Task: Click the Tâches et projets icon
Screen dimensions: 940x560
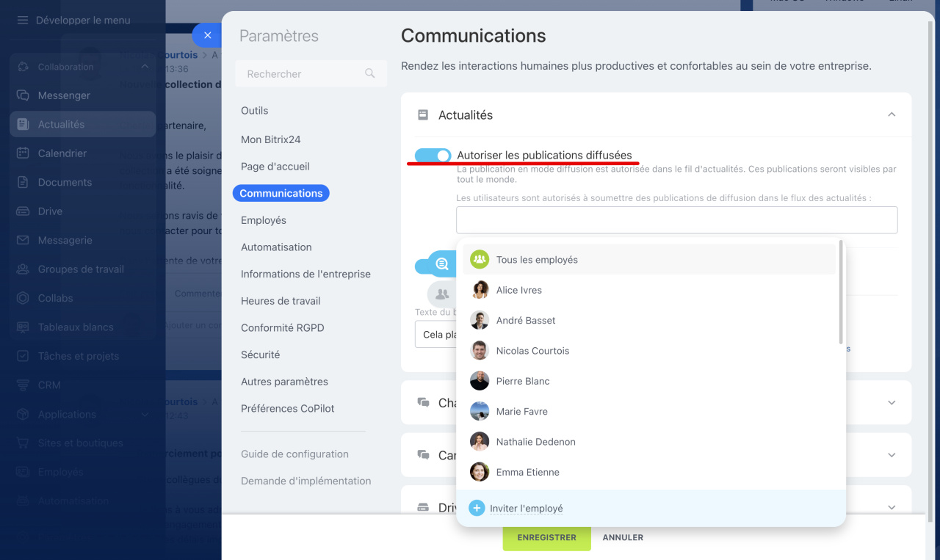Action: (23, 356)
